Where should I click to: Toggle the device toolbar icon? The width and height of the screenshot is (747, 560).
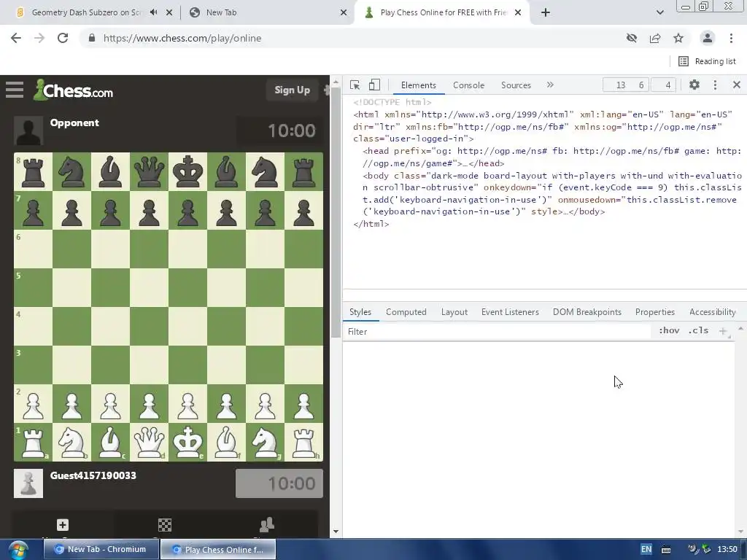pos(374,85)
